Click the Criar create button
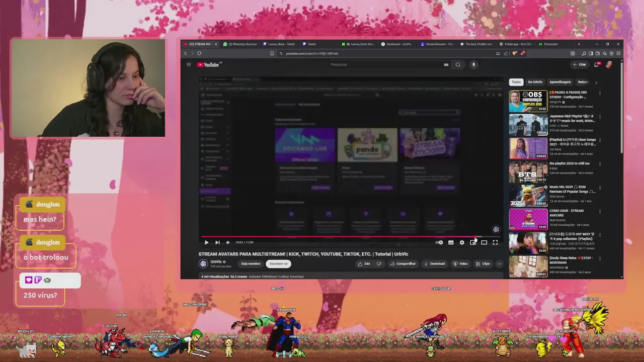644x362 pixels. (579, 64)
